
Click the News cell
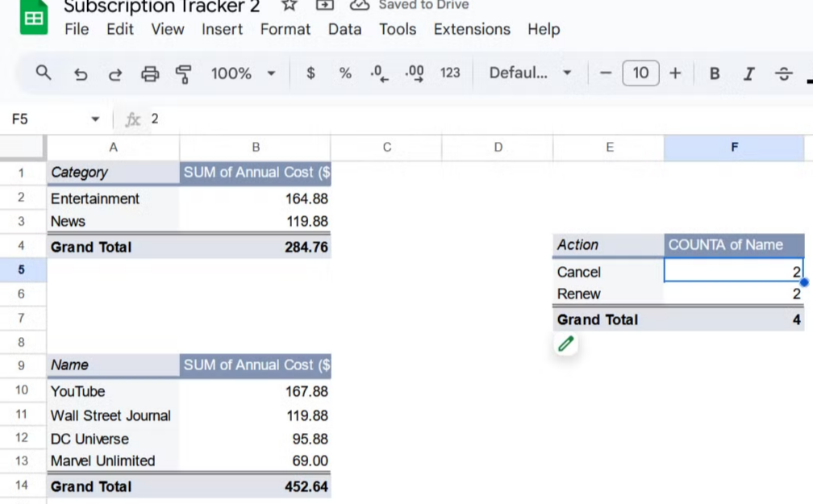113,222
